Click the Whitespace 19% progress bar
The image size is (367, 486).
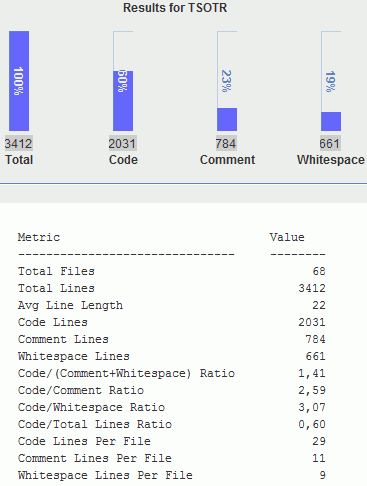331,81
